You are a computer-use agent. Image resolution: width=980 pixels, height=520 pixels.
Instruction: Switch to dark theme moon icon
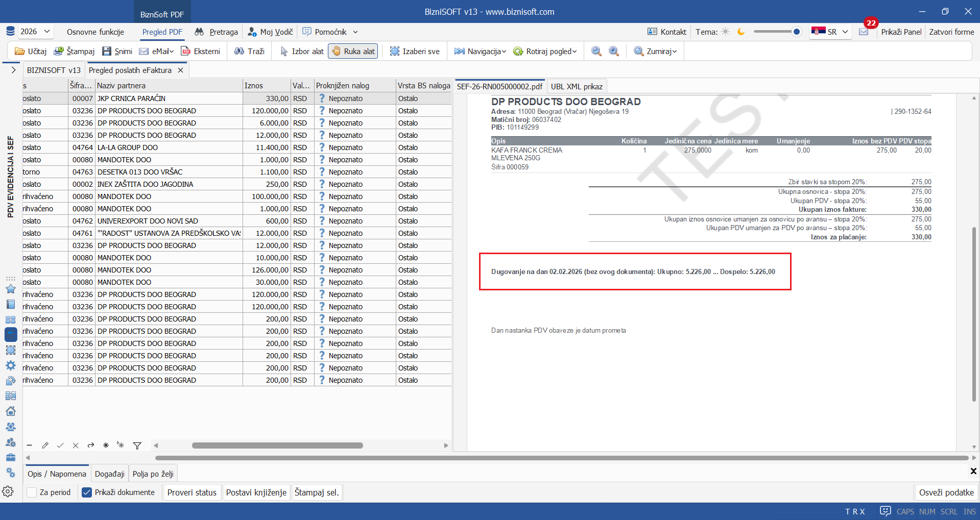[741, 32]
